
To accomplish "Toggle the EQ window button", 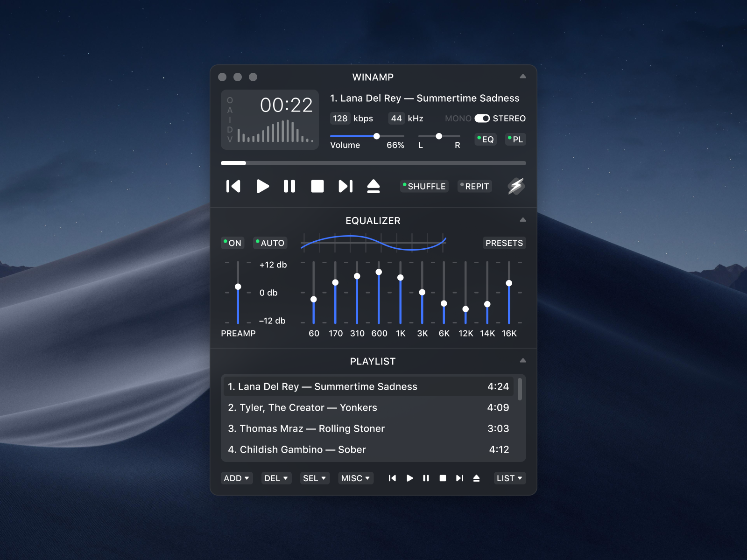I will [x=486, y=139].
